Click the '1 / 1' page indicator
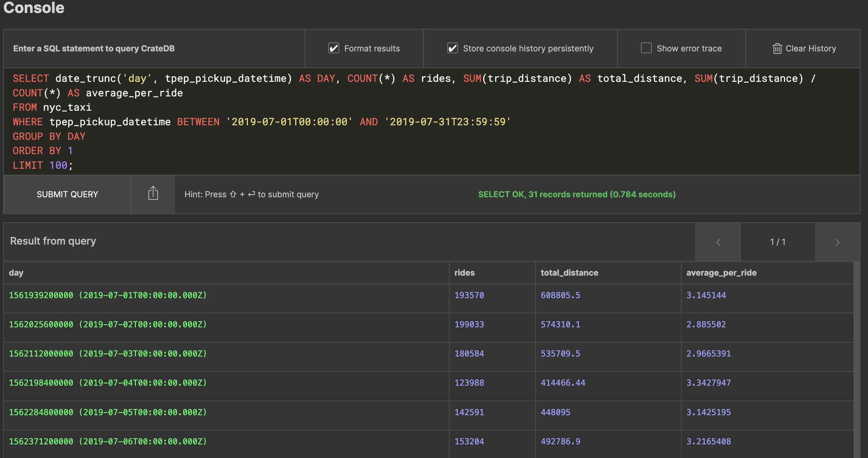The width and height of the screenshot is (868, 458). pos(778,242)
